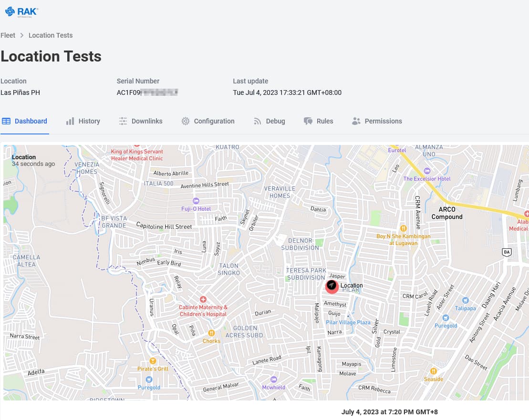
Task: Go to the Debug tab
Action: 269,121
